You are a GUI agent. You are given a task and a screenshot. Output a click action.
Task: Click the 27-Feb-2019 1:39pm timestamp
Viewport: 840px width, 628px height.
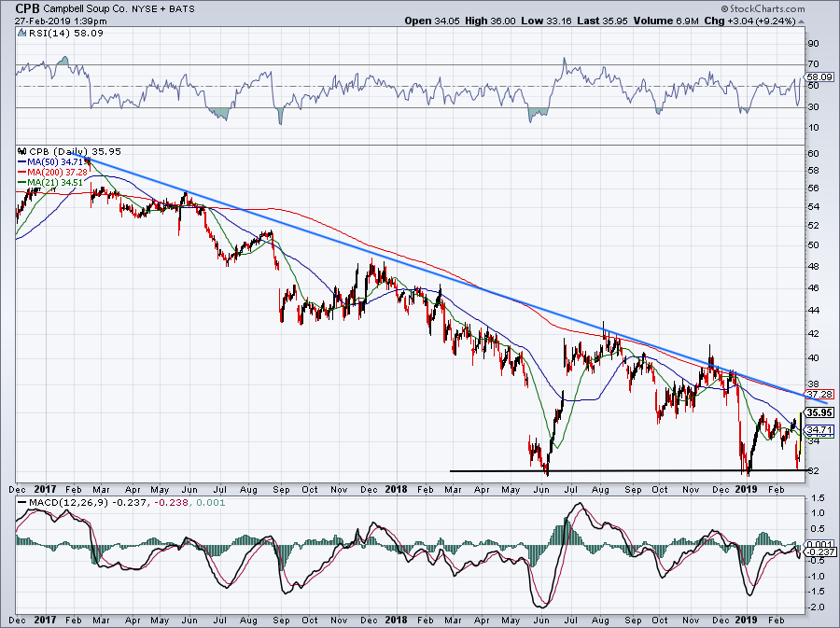61,21
